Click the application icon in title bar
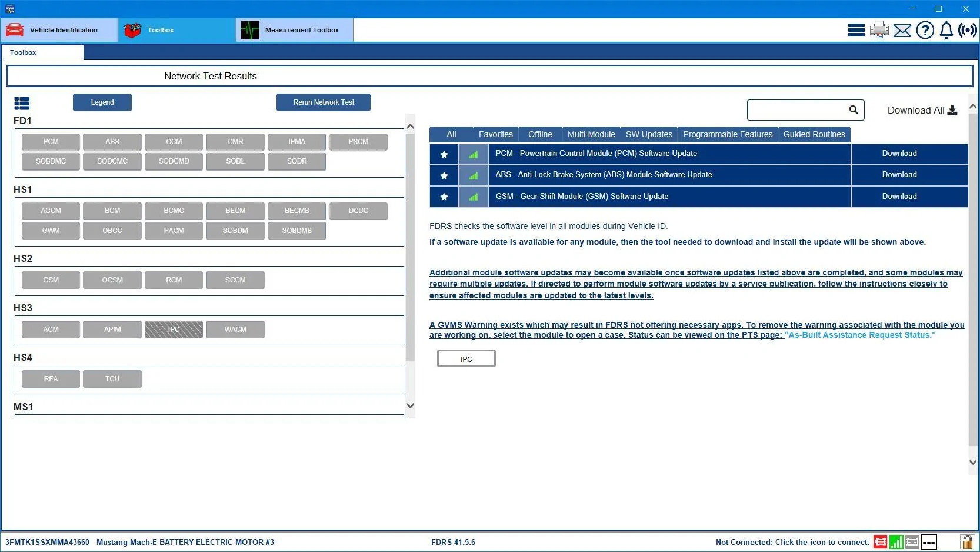The width and height of the screenshot is (980, 552). [9, 9]
